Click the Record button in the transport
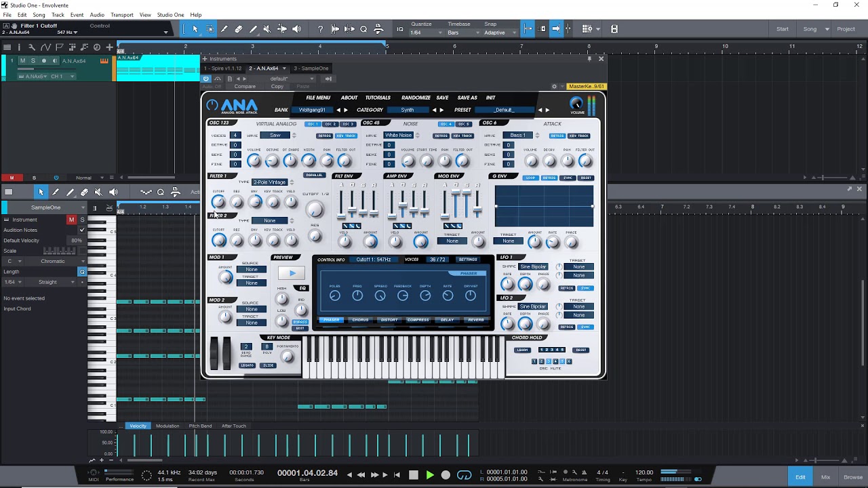This screenshot has height=488, width=868. [x=446, y=475]
